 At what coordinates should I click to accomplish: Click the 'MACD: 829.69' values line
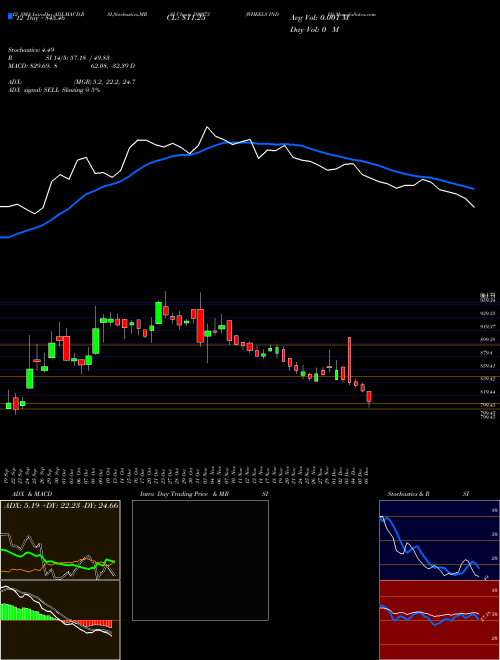72,66
